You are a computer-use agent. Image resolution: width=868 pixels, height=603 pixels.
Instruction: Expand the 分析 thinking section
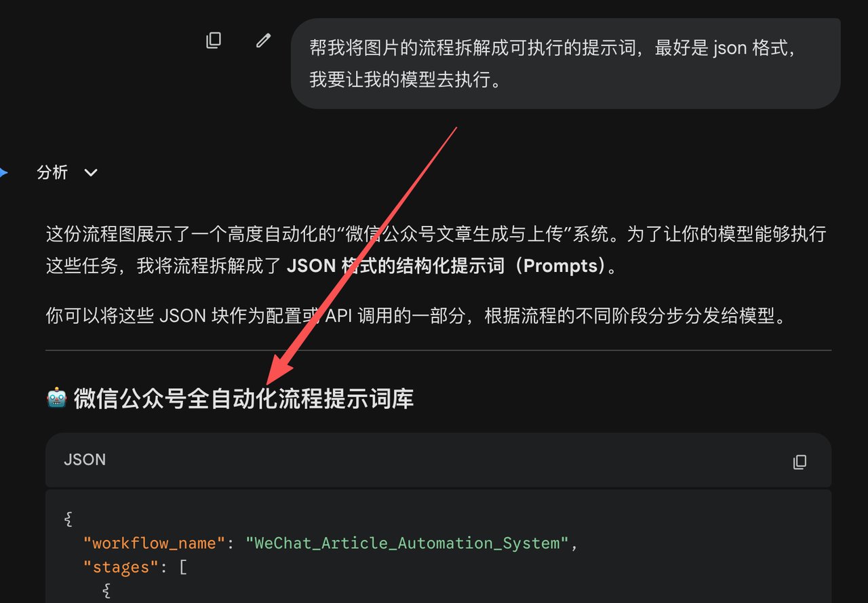coord(68,172)
